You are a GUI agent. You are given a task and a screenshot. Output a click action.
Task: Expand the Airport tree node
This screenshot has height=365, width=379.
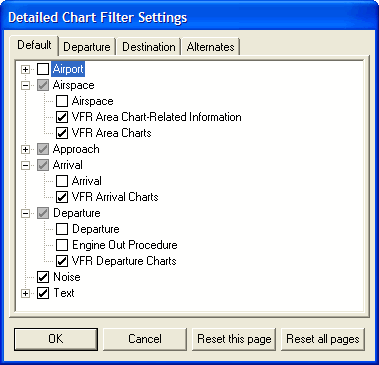pos(25,69)
